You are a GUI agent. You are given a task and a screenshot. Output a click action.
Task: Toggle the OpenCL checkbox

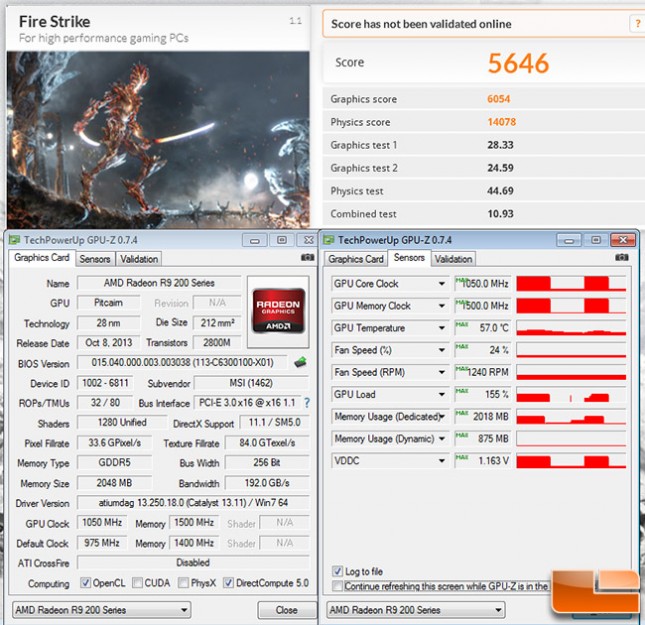85,583
